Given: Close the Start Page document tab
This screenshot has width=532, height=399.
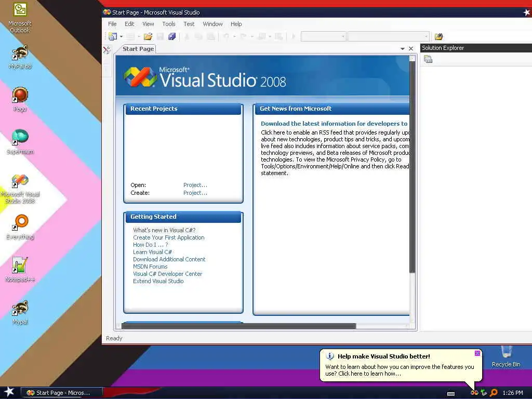Looking at the screenshot, I should pos(411,48).
